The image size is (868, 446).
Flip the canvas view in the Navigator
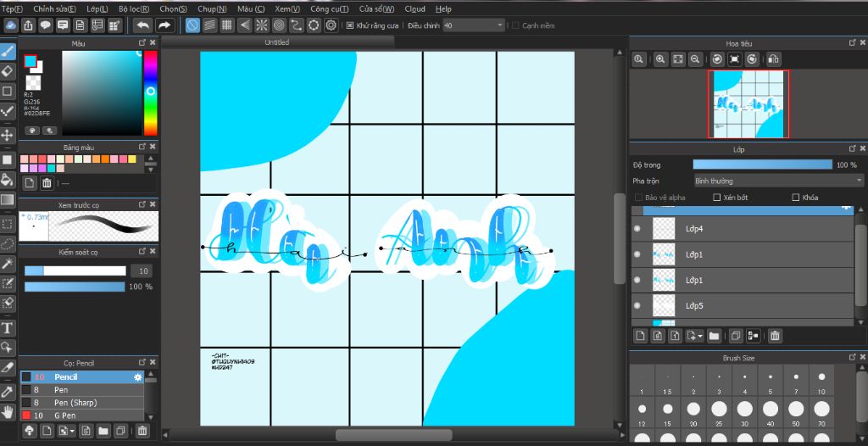point(774,59)
